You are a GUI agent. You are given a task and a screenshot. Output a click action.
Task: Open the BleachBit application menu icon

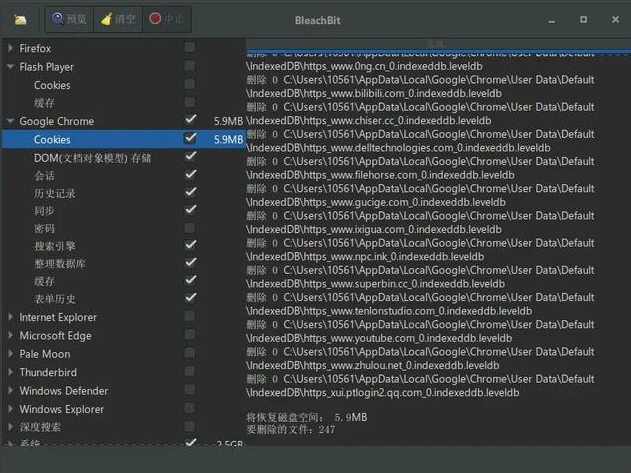point(20,19)
